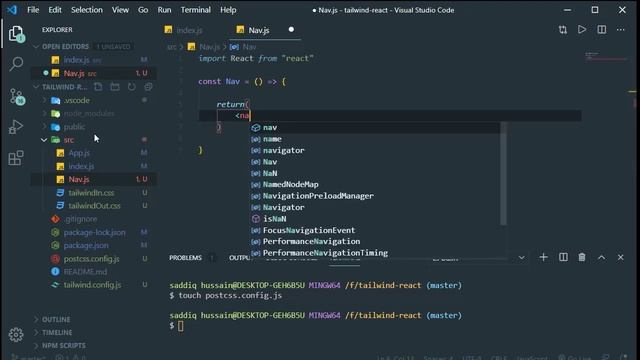
Task: Open postcss.config.js file
Action: click(x=91, y=259)
